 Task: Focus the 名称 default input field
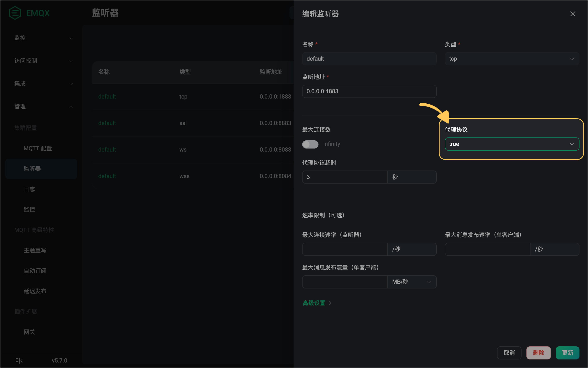coord(369,59)
